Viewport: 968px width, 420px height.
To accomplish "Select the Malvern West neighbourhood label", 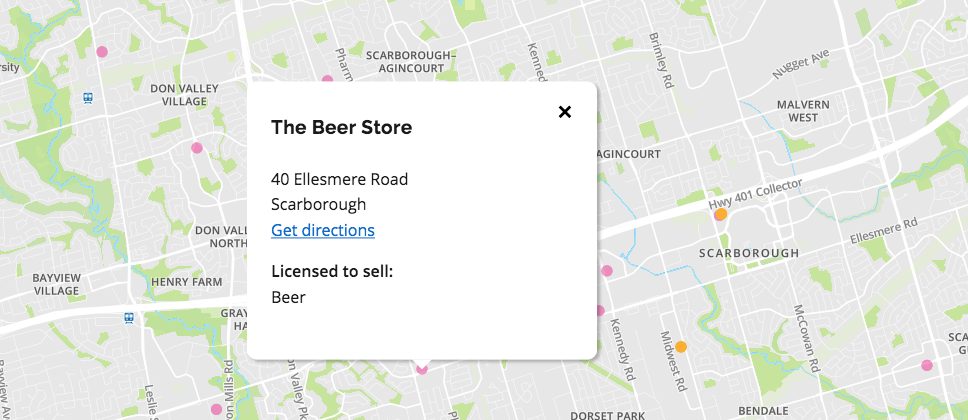I will coord(803,111).
